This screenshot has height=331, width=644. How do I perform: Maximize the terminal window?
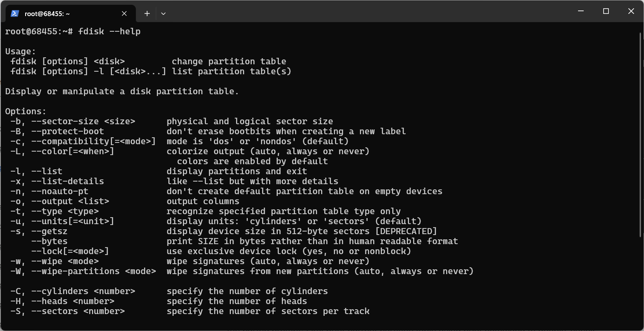606,11
